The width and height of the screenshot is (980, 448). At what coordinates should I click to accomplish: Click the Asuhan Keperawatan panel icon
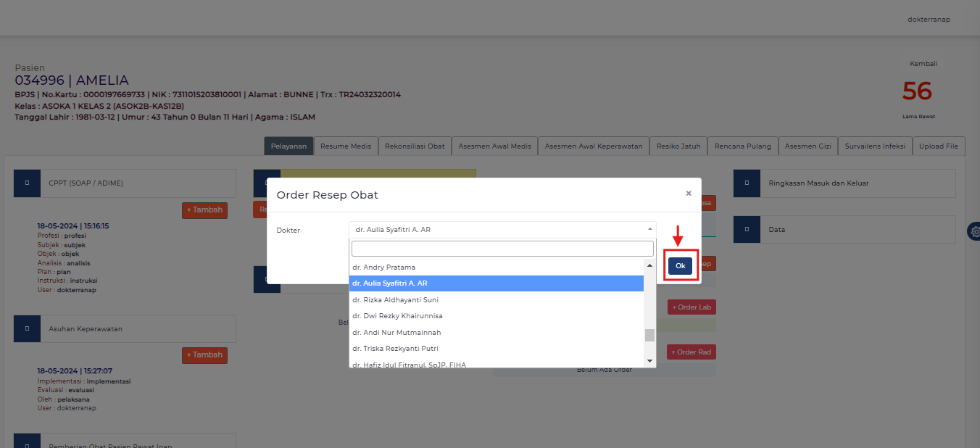pos(27,328)
